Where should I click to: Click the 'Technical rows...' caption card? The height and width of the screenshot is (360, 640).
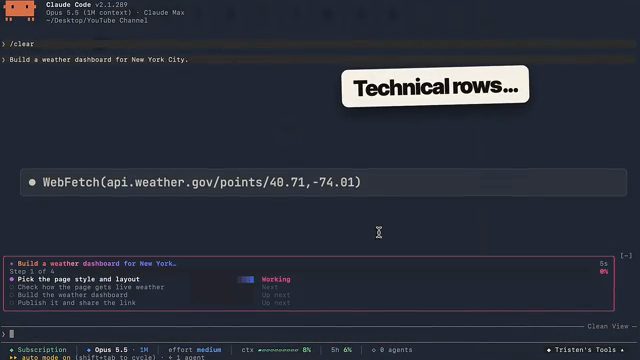pos(435,87)
